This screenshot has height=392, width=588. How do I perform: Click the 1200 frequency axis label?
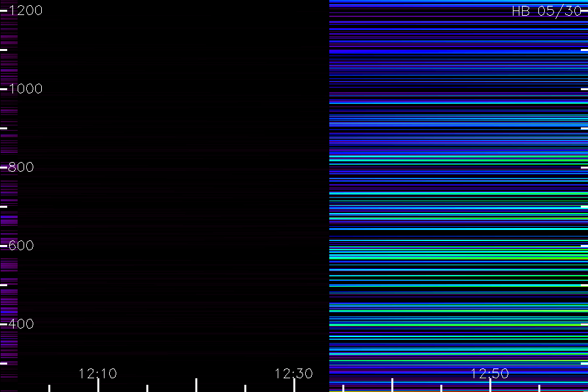click(25, 10)
